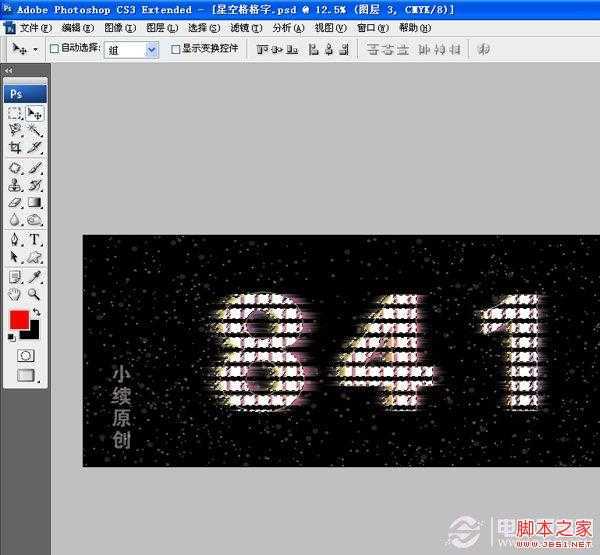Select the Lasso tool
Image resolution: width=600 pixels, height=555 pixels.
15,130
